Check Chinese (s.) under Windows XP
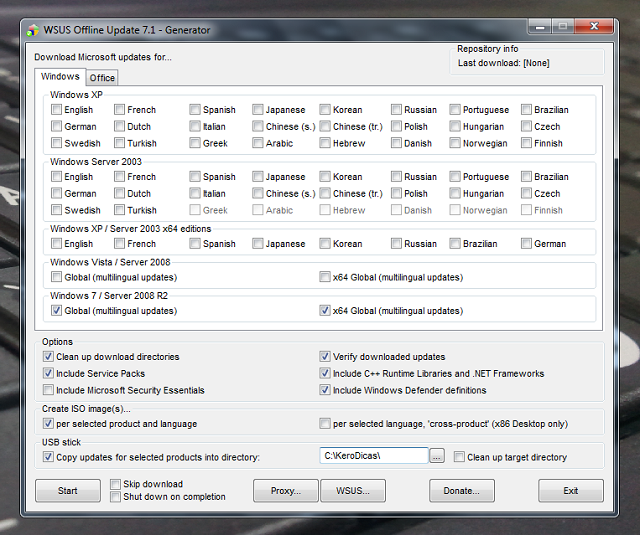This screenshot has height=535, width=640. click(x=258, y=126)
